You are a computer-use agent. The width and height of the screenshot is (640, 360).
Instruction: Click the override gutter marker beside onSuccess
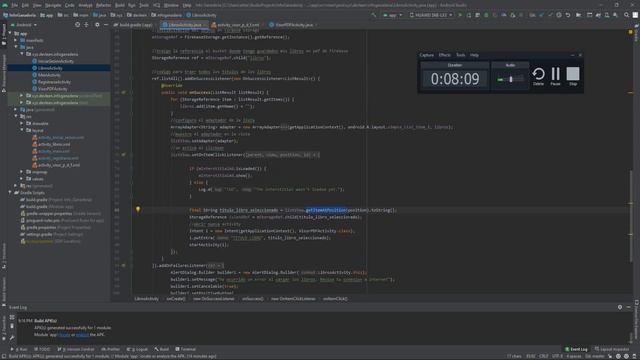[123, 92]
